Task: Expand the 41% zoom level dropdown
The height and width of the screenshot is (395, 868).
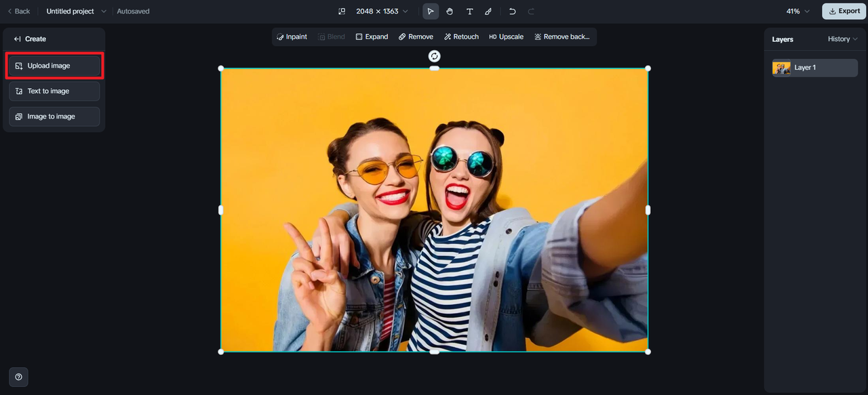Action: point(797,12)
